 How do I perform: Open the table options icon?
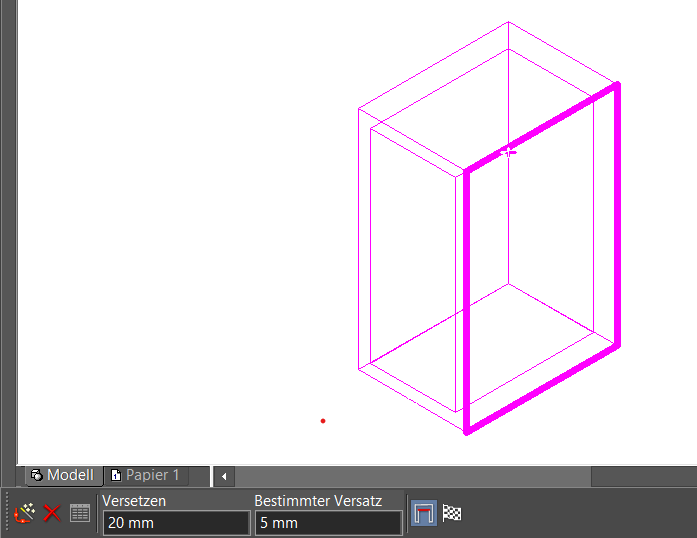[80, 514]
